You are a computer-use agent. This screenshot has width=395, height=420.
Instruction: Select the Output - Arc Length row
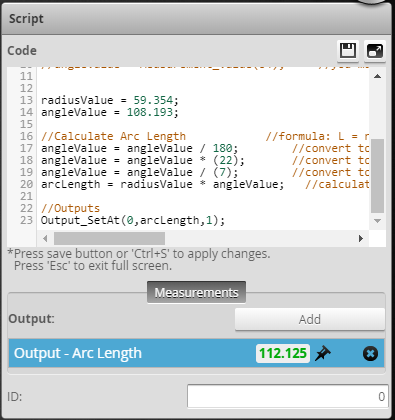pos(196,353)
